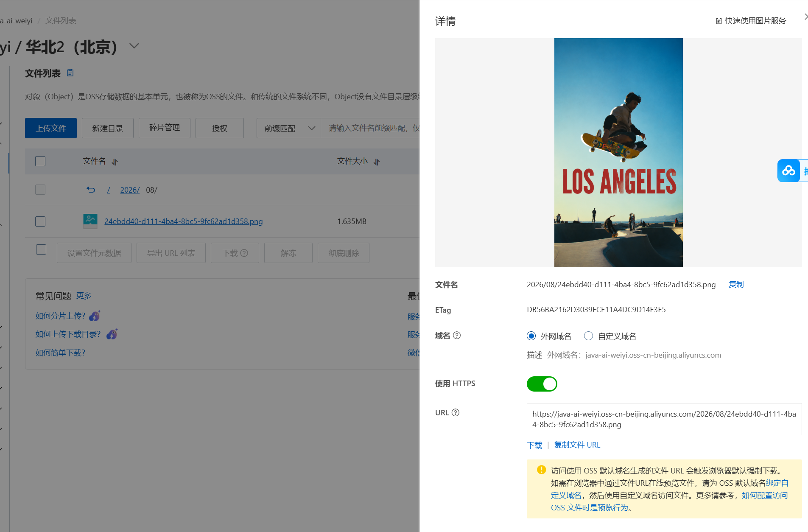
Task: Click the yellow warning icon in the notice
Action: tap(541, 470)
